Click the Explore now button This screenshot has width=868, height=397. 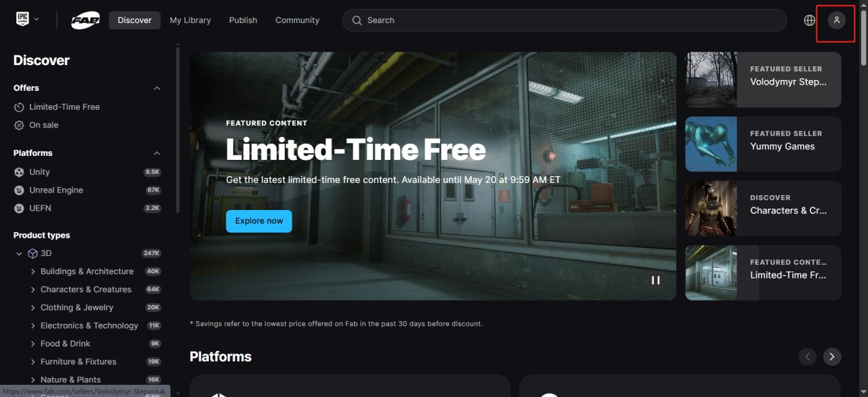tap(259, 221)
